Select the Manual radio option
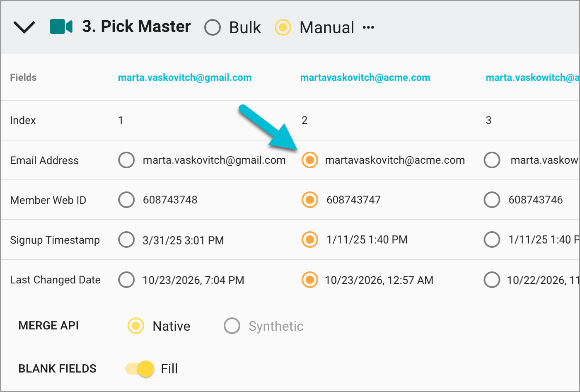This screenshot has width=580, height=392. click(283, 27)
